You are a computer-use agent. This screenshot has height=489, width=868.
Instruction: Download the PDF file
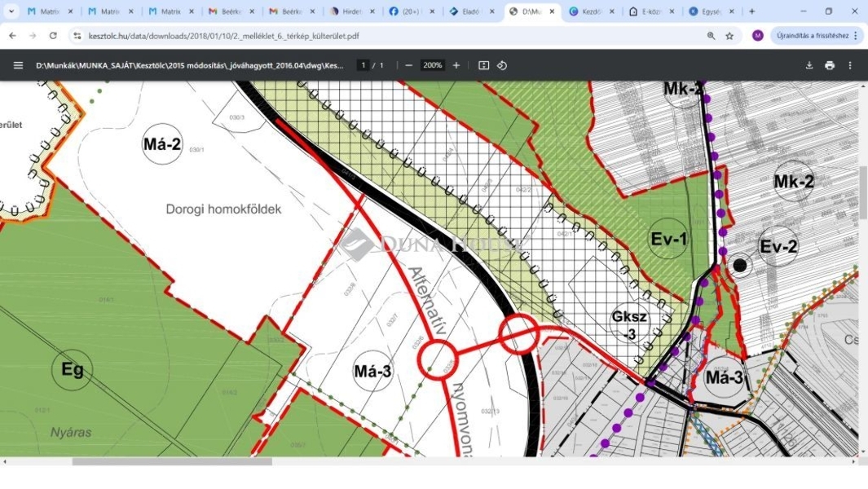809,65
